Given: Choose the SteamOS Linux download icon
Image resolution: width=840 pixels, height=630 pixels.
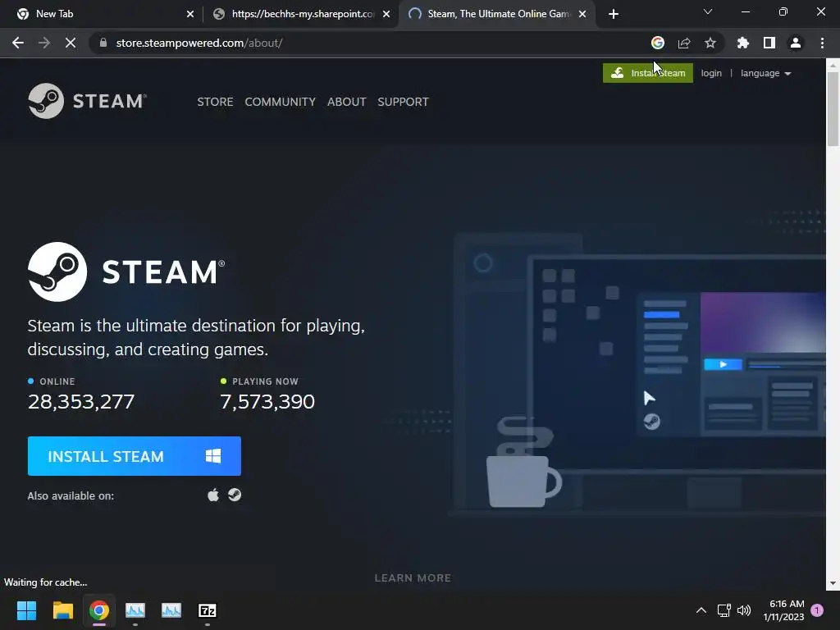Looking at the screenshot, I should [235, 495].
